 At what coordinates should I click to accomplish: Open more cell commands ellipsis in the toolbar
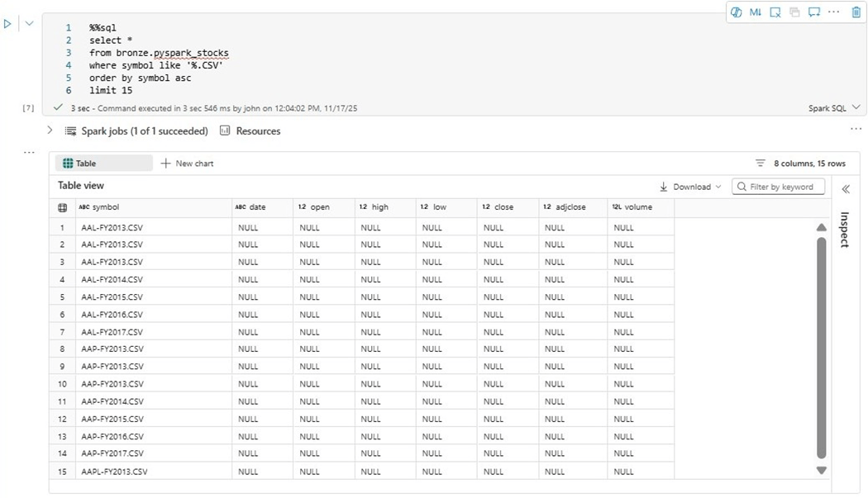coord(833,12)
